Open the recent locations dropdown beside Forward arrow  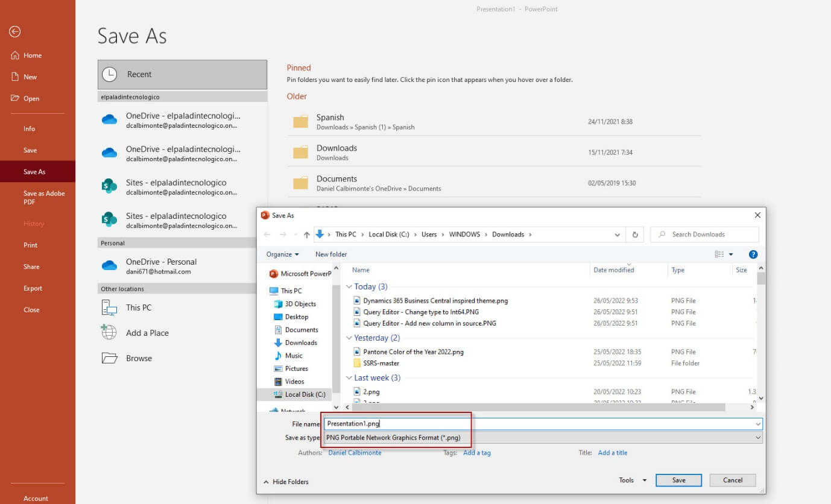(x=295, y=235)
